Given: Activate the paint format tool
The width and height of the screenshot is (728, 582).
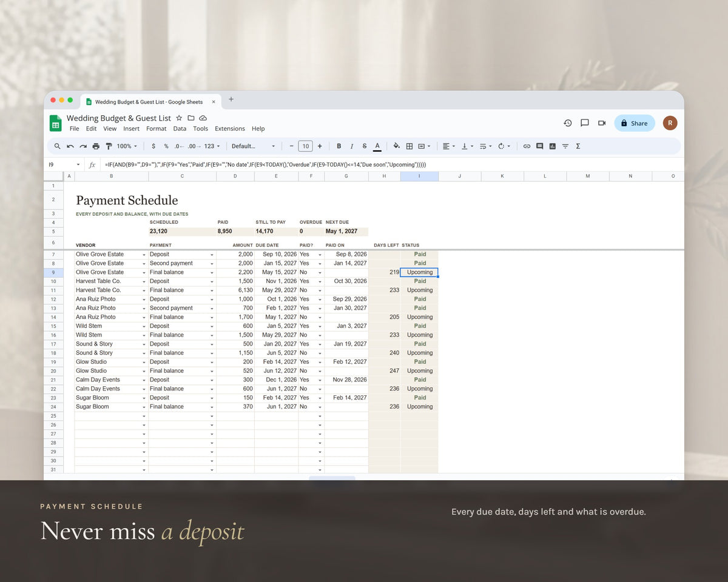Looking at the screenshot, I should 109,146.
